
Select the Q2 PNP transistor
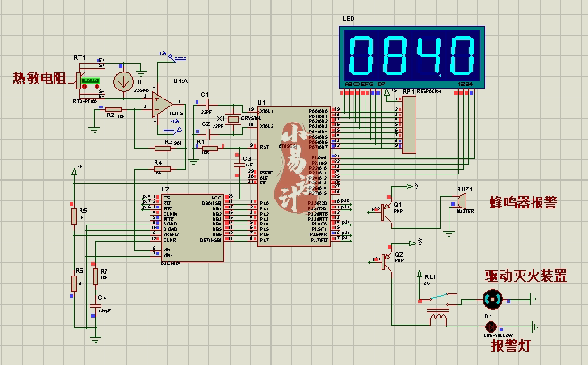385,262
